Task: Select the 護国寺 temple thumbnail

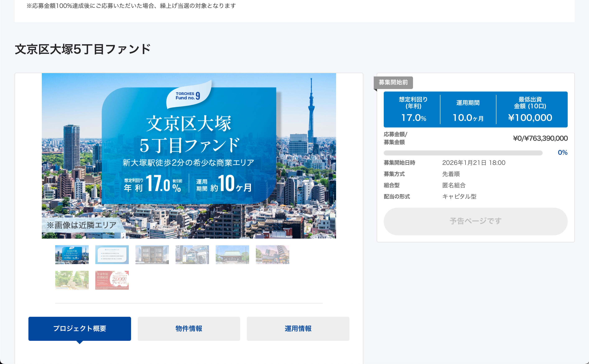Action: 232,255
